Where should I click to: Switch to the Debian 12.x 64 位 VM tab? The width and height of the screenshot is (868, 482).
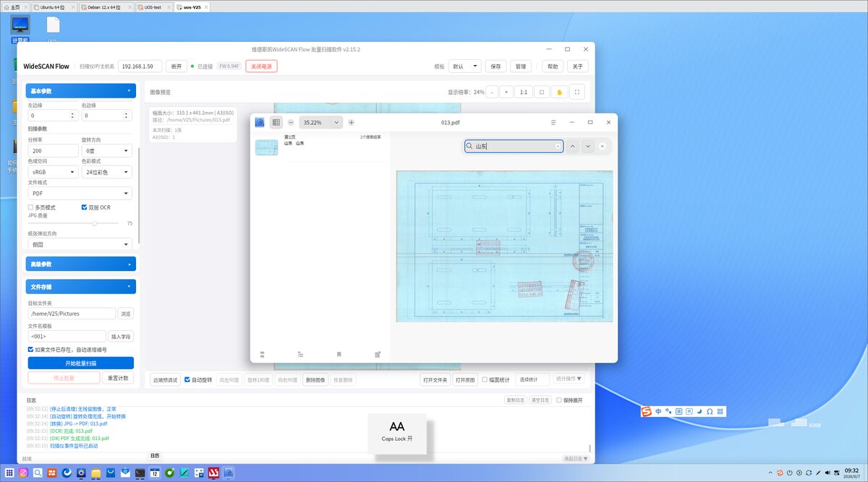pos(106,7)
